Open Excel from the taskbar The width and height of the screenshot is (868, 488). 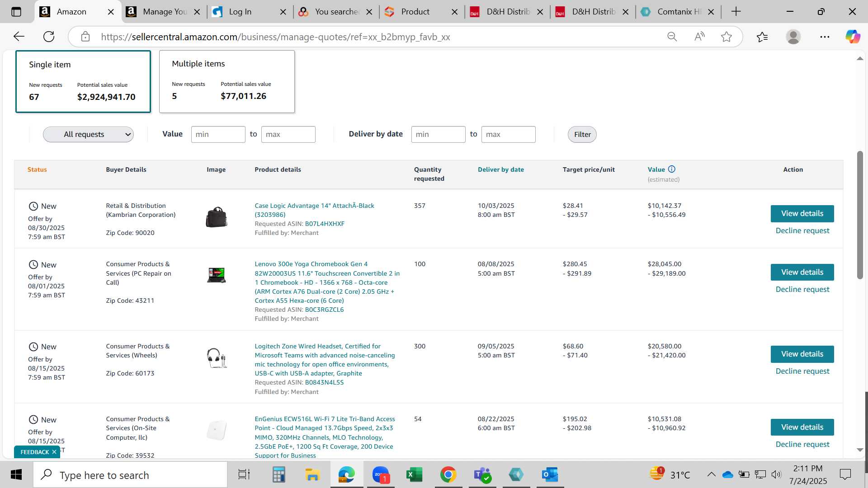coord(414,474)
